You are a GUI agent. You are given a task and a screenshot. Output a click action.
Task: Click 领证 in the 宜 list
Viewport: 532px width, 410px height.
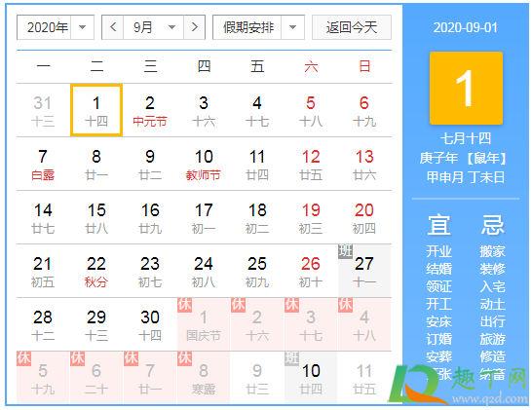pos(439,286)
